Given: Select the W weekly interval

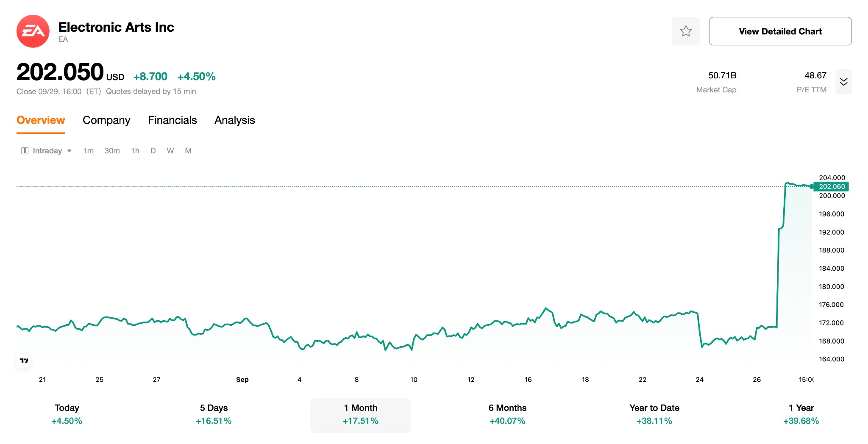Looking at the screenshot, I should point(170,151).
